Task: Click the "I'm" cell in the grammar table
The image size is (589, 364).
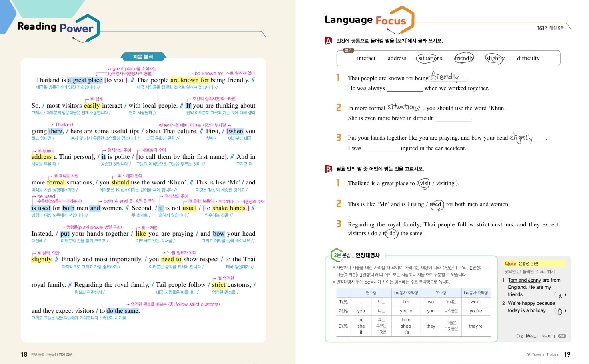Action: [406, 302]
